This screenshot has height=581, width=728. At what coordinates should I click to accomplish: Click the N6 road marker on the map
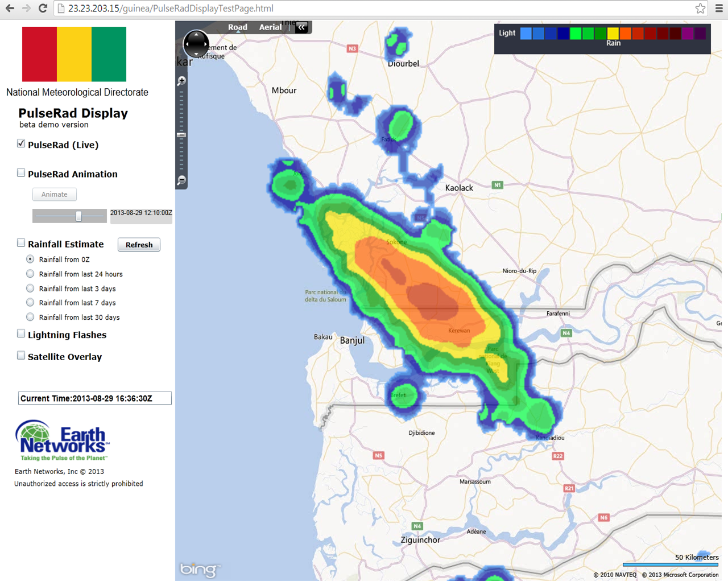[604, 517]
